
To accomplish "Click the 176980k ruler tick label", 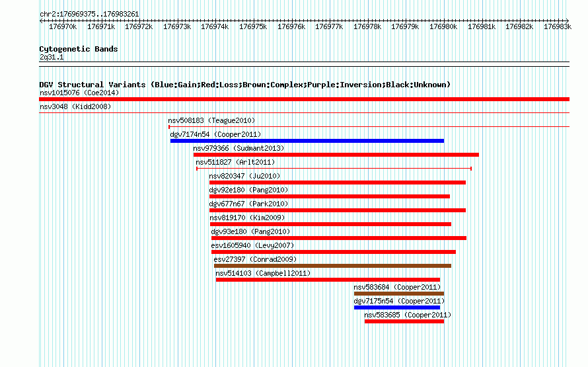I will (443, 26).
